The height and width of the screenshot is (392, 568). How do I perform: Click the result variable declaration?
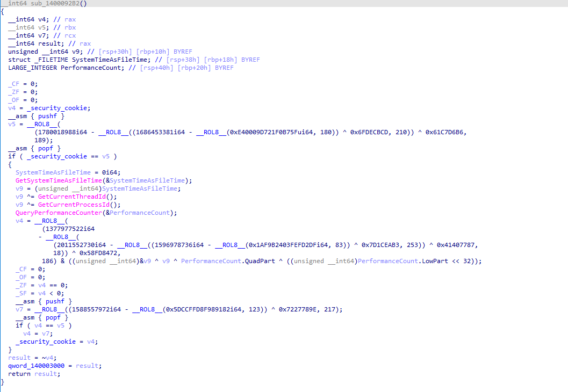click(x=36, y=43)
